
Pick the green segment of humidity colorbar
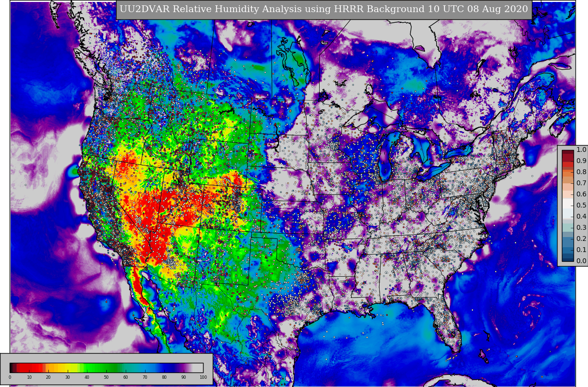pyautogui.click(x=102, y=368)
